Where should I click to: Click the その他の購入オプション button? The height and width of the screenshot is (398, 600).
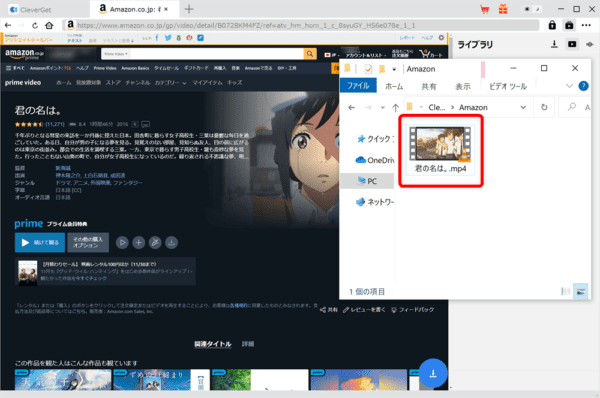(x=88, y=242)
